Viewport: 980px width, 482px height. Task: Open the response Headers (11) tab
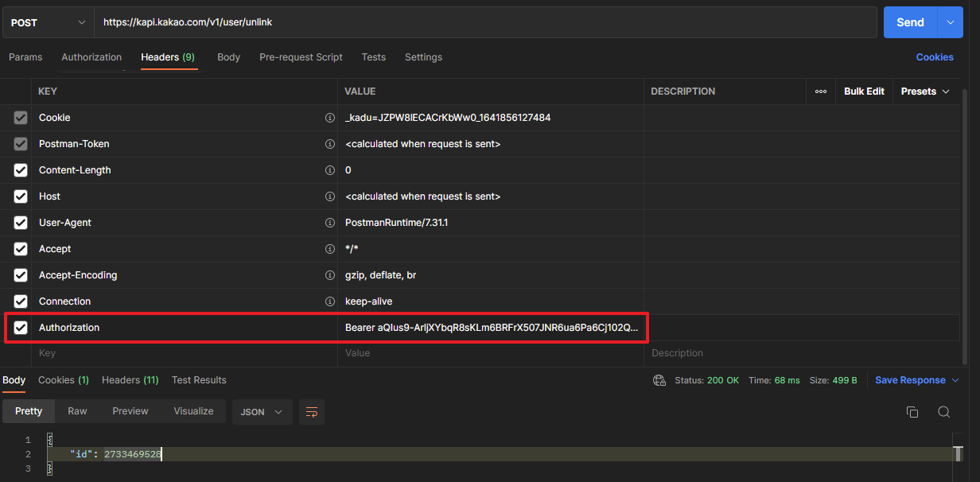coord(130,380)
